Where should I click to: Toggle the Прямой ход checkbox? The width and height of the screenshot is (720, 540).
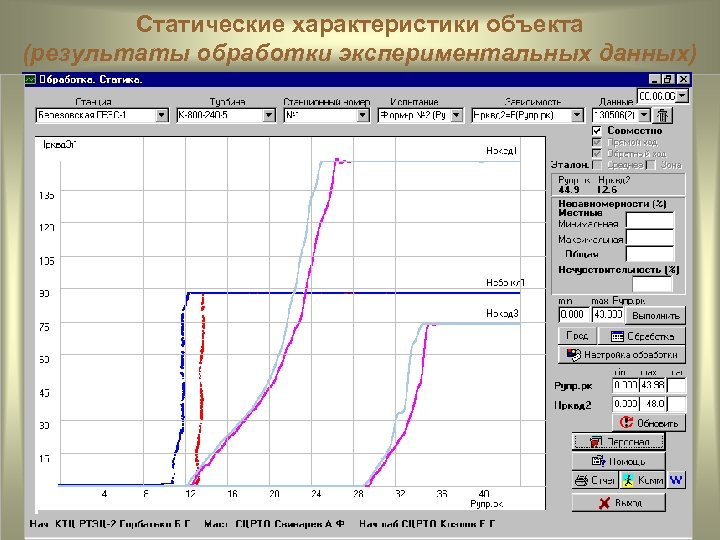[597, 142]
